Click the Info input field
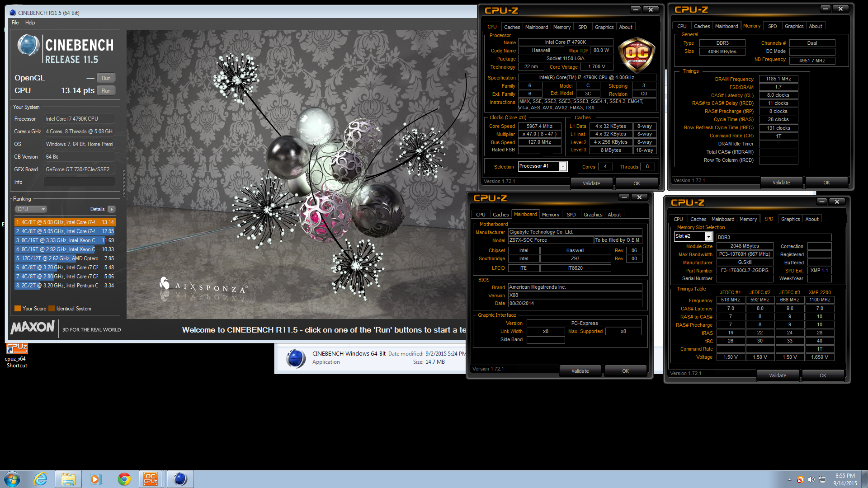The height and width of the screenshot is (488, 868). click(x=79, y=182)
